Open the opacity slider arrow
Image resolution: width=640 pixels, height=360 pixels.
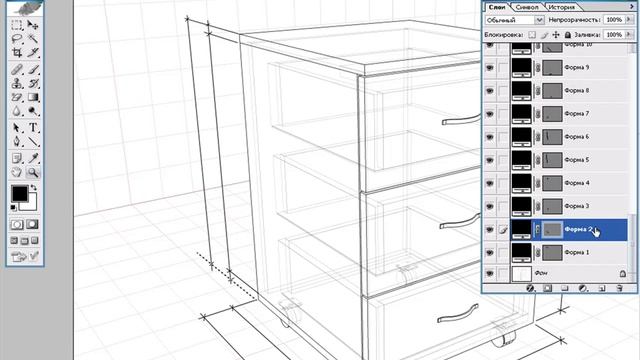[629, 20]
